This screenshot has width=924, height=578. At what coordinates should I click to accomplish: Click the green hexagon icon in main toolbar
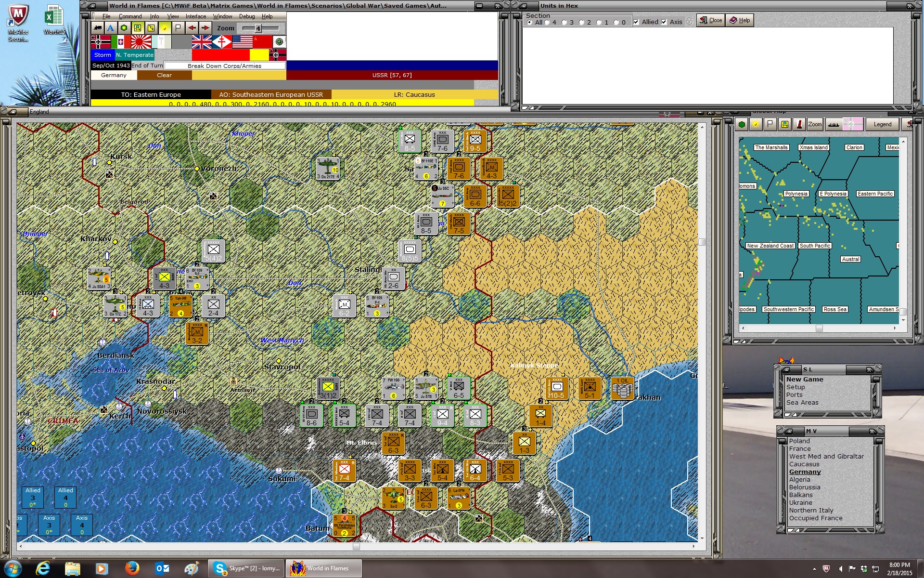(x=124, y=28)
